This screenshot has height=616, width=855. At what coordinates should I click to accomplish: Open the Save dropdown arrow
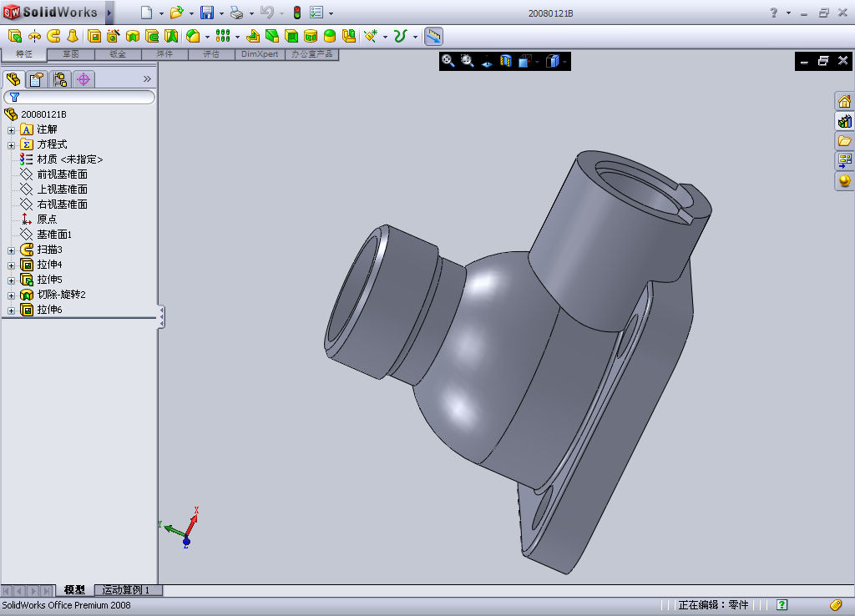click(x=220, y=13)
